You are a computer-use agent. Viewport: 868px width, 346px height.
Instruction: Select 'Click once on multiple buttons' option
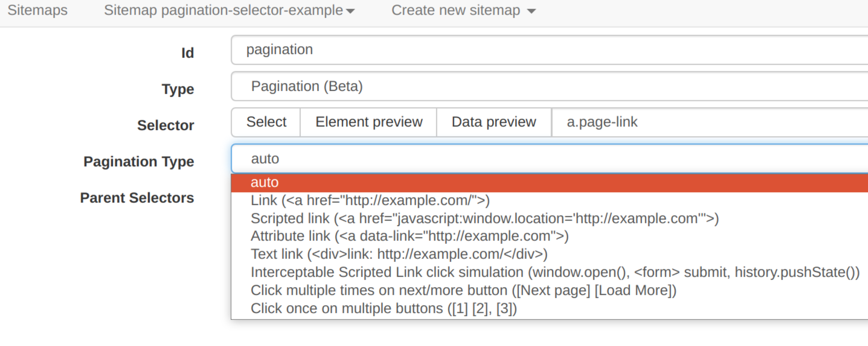click(384, 308)
